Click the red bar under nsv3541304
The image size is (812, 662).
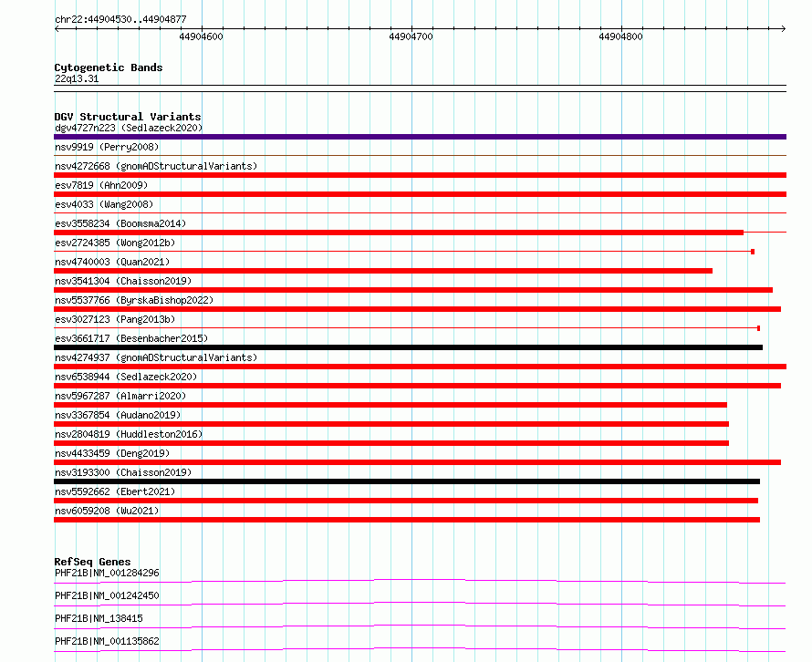click(x=413, y=290)
